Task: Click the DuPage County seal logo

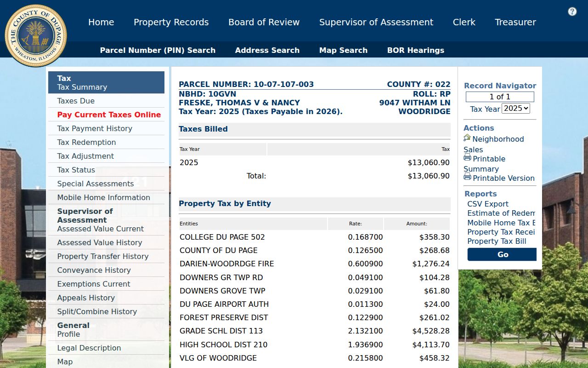Action: click(x=36, y=36)
